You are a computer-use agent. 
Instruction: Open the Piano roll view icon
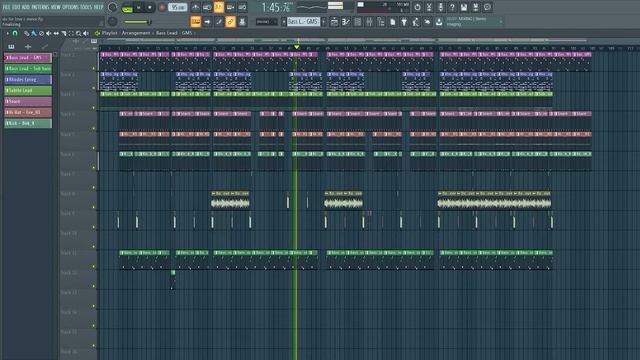tap(346, 22)
